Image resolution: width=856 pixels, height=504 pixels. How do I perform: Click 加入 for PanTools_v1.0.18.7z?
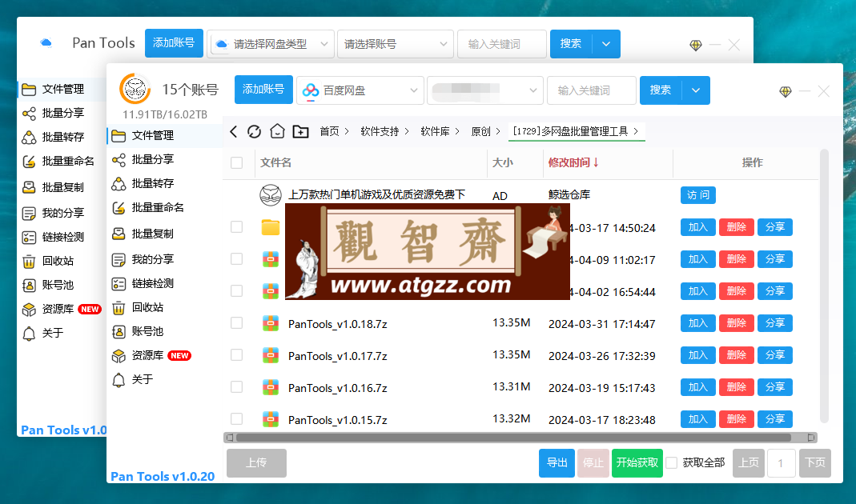(697, 323)
